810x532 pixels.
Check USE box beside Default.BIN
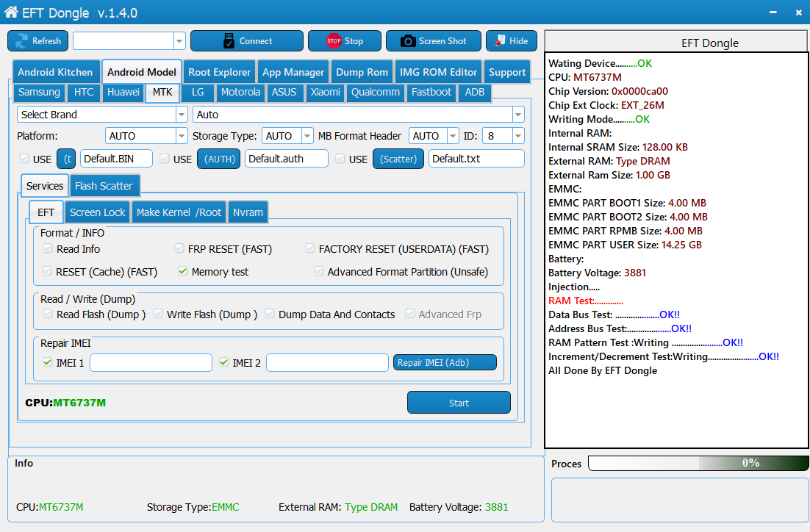[x=24, y=159]
